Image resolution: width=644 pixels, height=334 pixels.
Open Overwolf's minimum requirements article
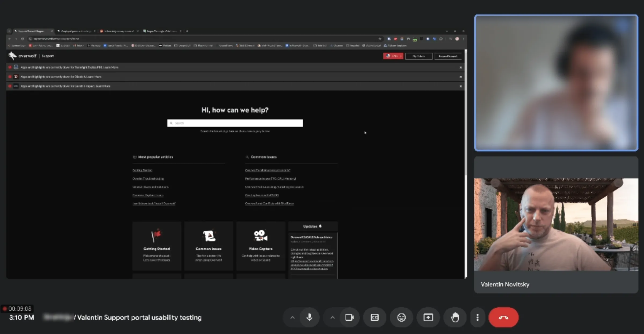(x=268, y=170)
